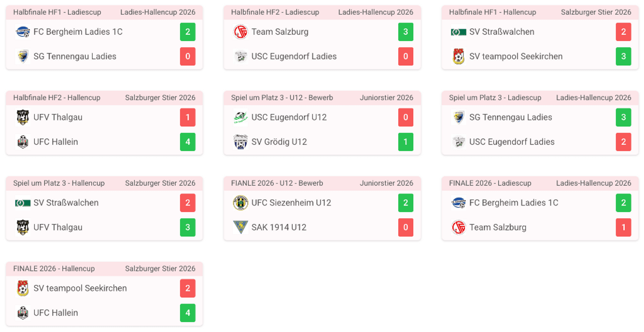644x332 pixels.
Task: Open UFV Thalgau crest in Halbfinale HF2 Hallencup
Action: tap(23, 117)
